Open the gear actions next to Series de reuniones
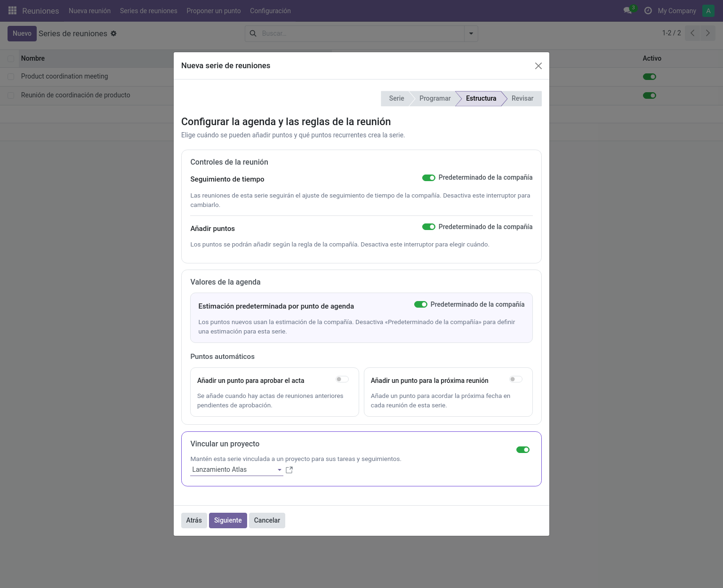Screen dimensions: 723x588 pyautogui.click(x=113, y=33)
